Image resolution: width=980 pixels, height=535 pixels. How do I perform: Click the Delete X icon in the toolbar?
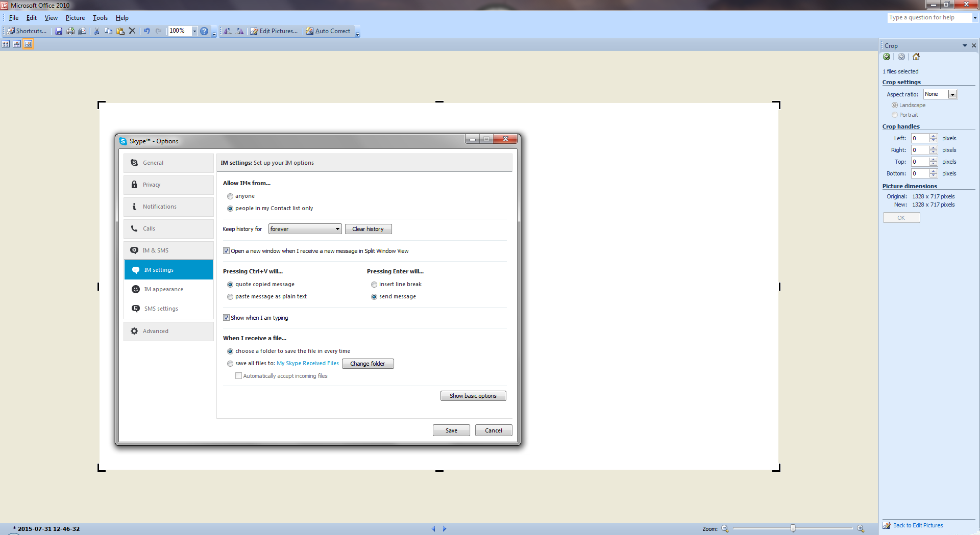(x=132, y=31)
